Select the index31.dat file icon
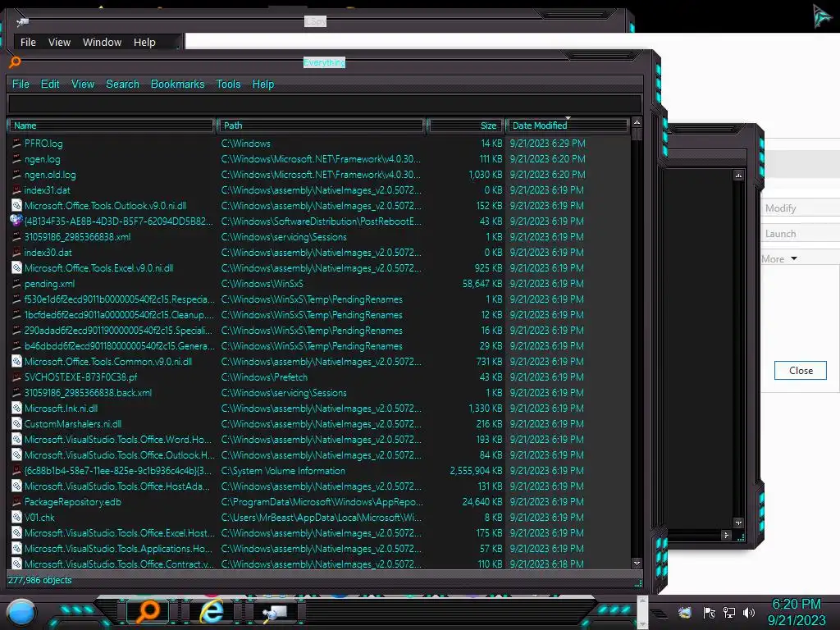This screenshot has height=630, width=840. point(16,190)
